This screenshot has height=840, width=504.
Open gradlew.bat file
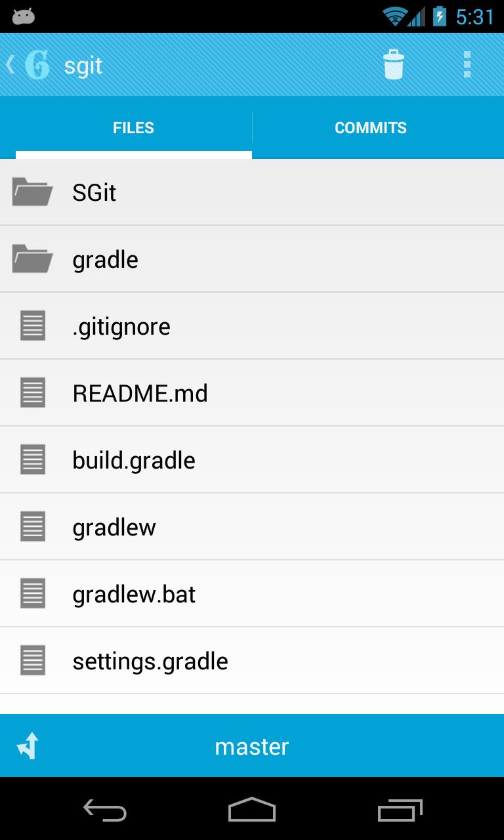(x=134, y=594)
